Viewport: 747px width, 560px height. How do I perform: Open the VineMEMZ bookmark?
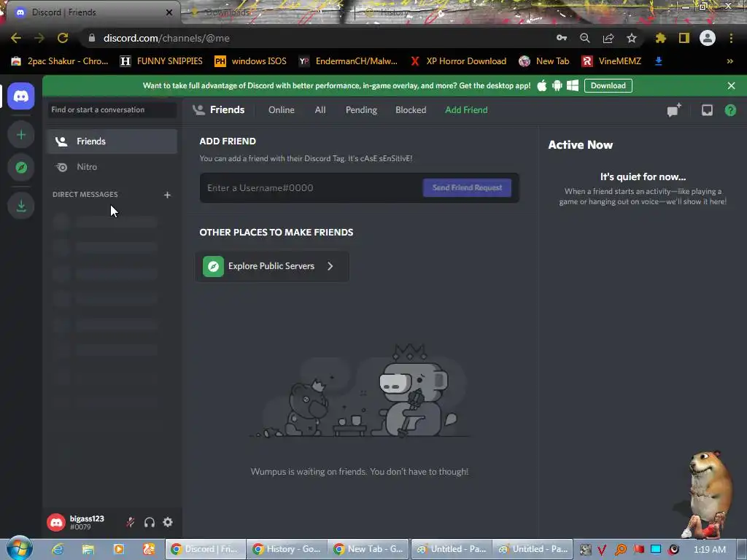[612, 61]
